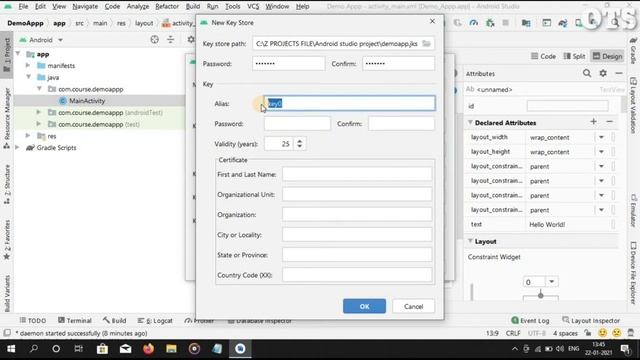Open the Tools menu

pos(233,7)
